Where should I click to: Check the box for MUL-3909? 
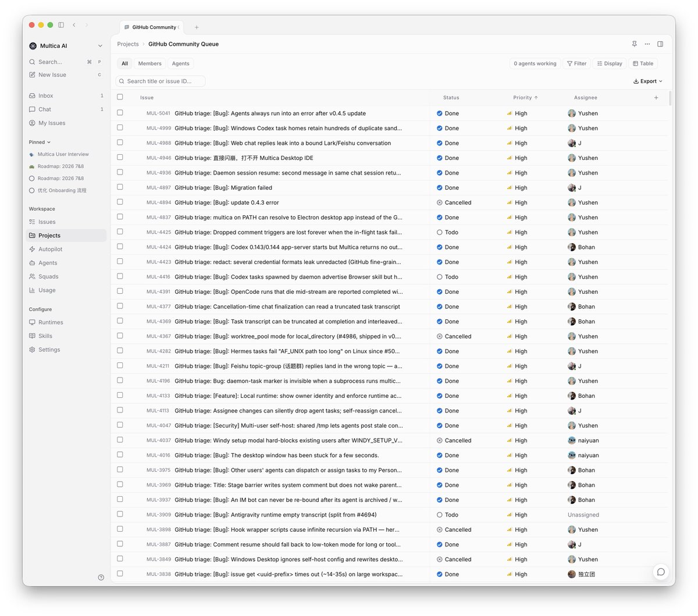(x=120, y=514)
